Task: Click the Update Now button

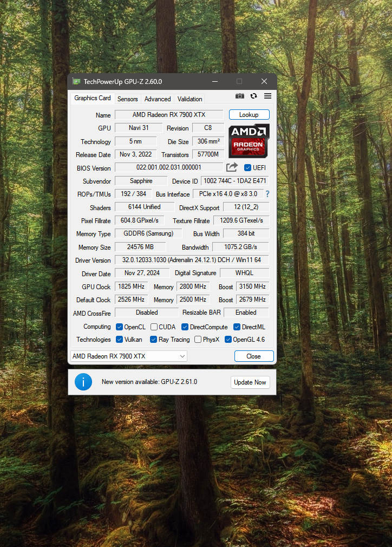Action: click(250, 382)
